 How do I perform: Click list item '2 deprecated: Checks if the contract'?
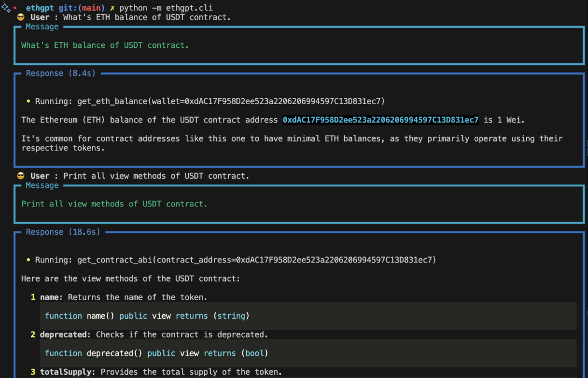pyautogui.click(x=149, y=334)
